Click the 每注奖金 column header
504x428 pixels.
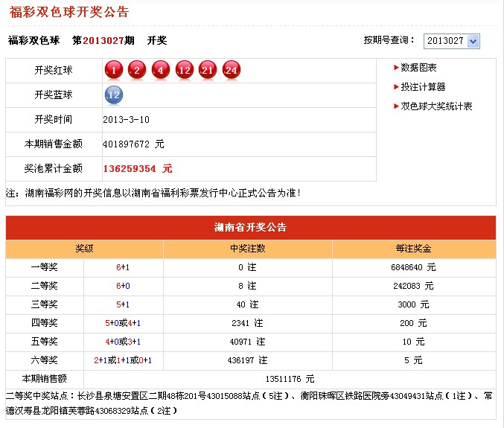tap(414, 249)
